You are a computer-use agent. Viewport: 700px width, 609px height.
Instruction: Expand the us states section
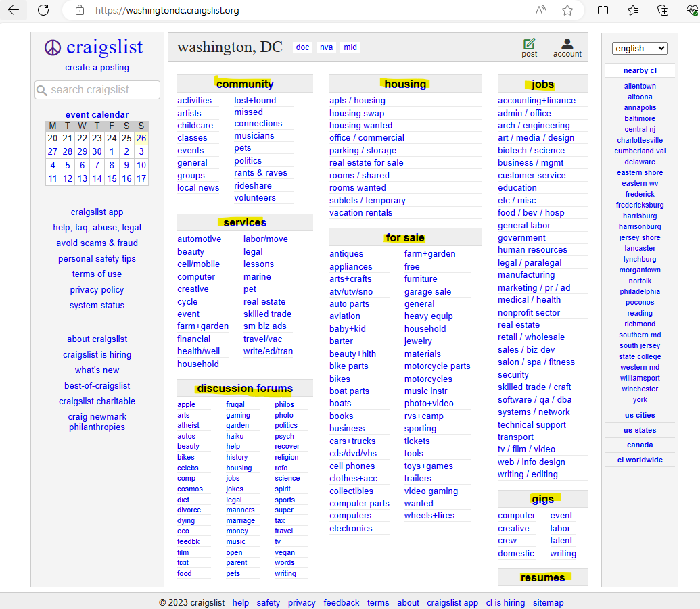pyautogui.click(x=640, y=430)
